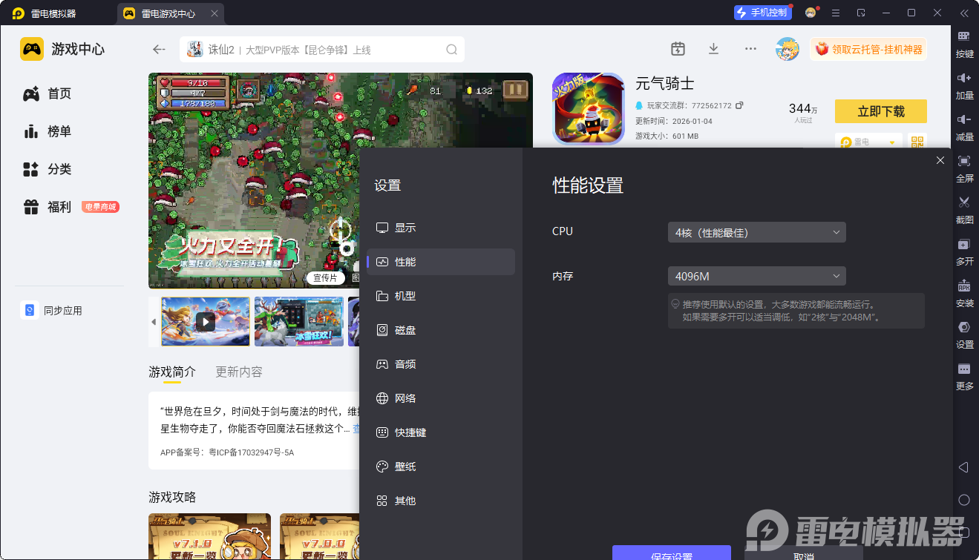Click the user avatar in title bar
Viewport: 979px width, 560px height.
(x=811, y=13)
